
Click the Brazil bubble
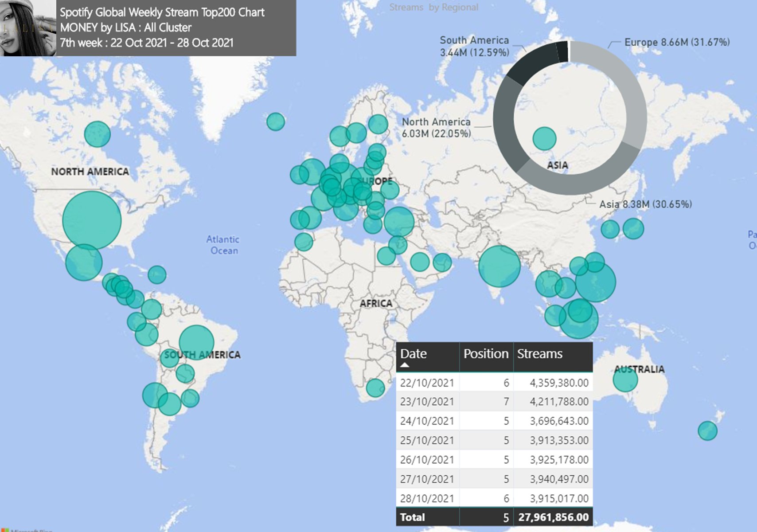coord(196,342)
